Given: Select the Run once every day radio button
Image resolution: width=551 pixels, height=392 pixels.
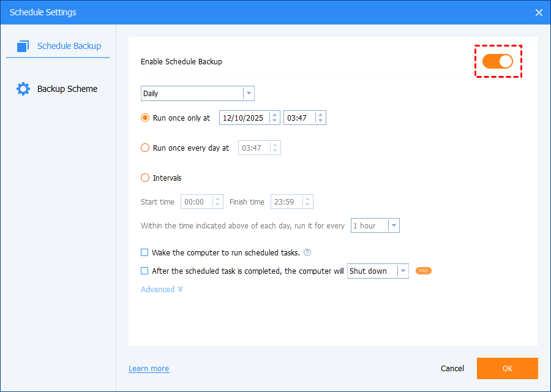Looking at the screenshot, I should point(145,148).
